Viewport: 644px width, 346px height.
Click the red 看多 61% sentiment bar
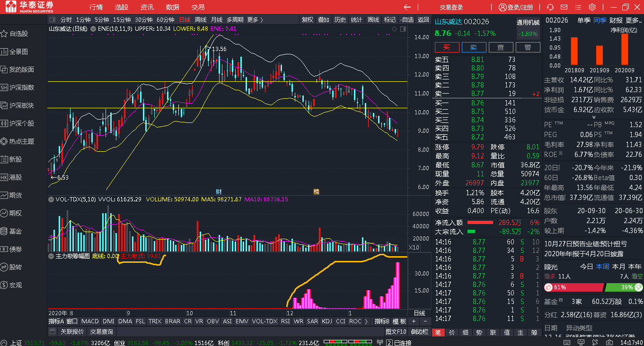pos(574,287)
